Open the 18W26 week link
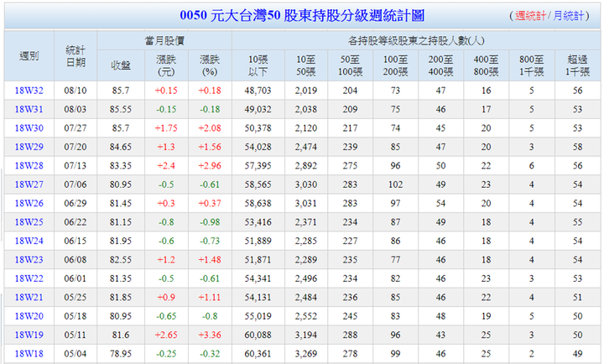604x364 pixels. [29, 203]
